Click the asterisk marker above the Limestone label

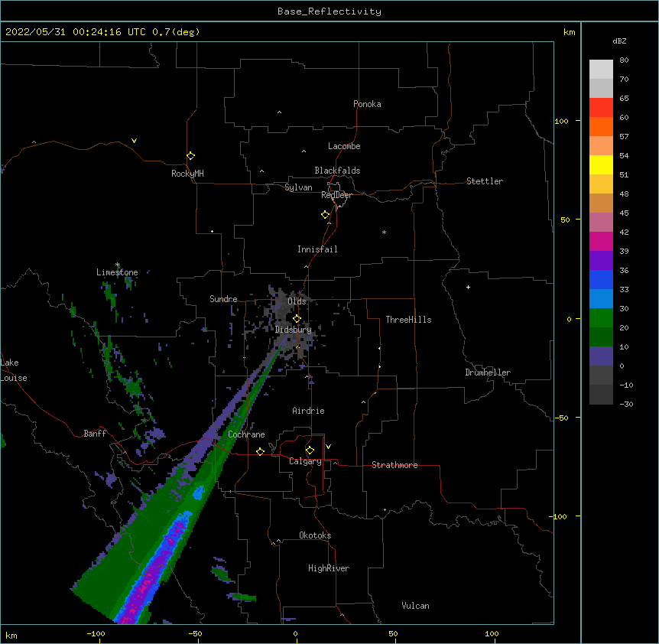(x=118, y=265)
